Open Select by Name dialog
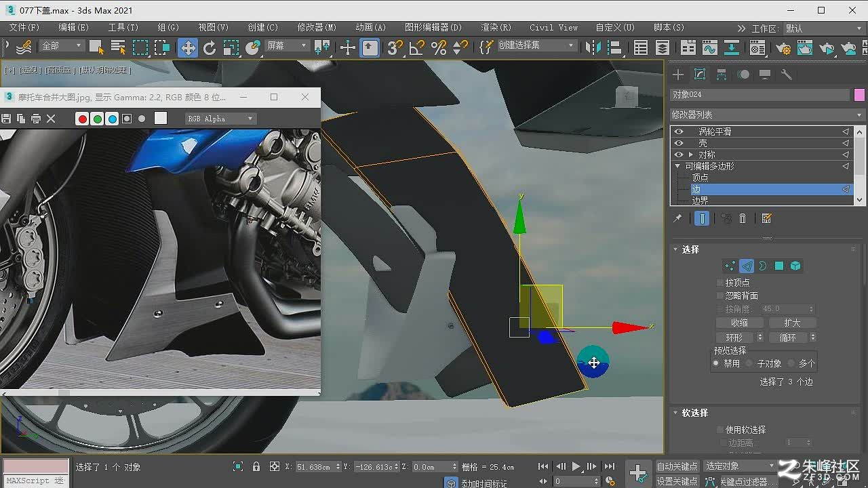 [118, 47]
